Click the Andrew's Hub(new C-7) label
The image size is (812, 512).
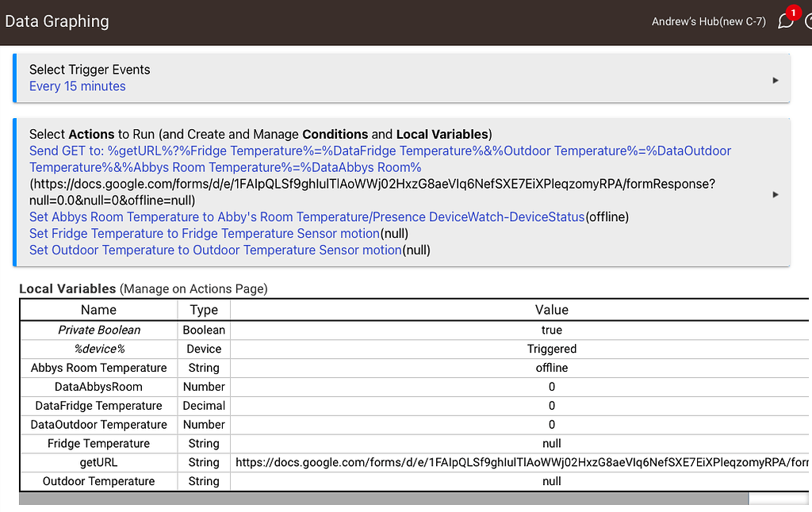(x=708, y=21)
